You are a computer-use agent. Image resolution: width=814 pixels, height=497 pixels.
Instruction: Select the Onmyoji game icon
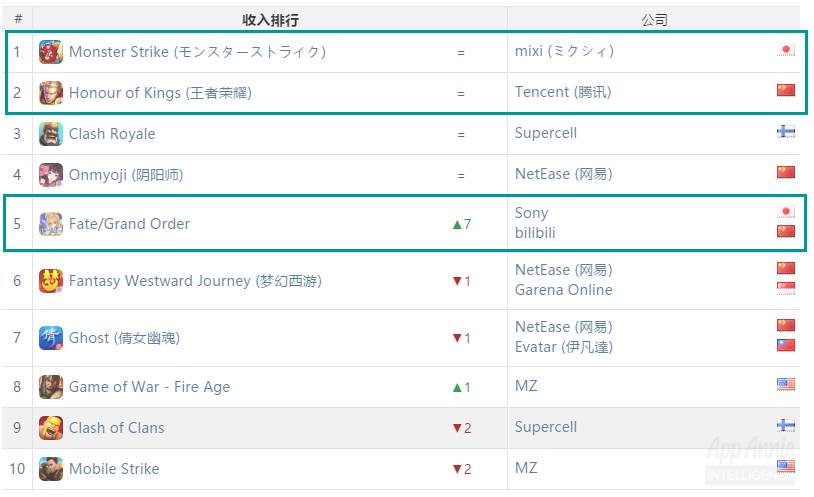pos(50,175)
